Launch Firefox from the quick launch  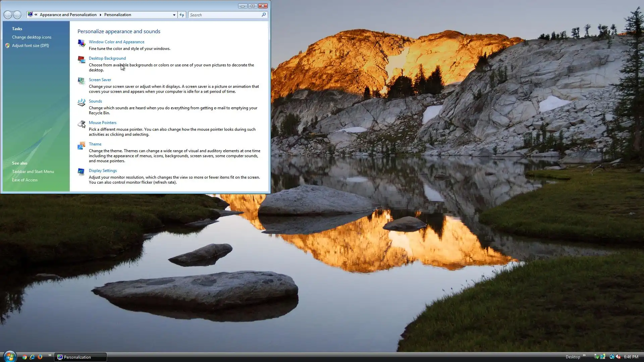click(40, 357)
